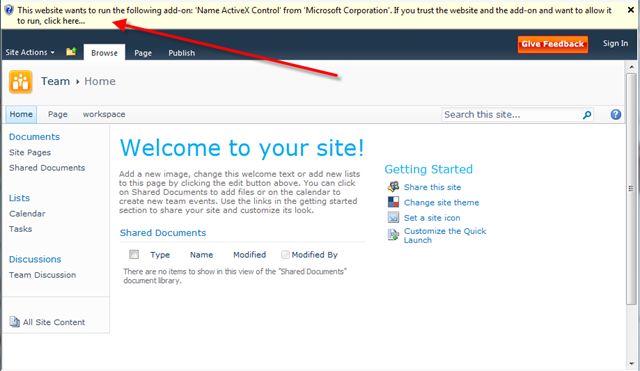This screenshot has width=640, height=371.
Task: Open the blue Help question mark icon
Action: coord(616,115)
